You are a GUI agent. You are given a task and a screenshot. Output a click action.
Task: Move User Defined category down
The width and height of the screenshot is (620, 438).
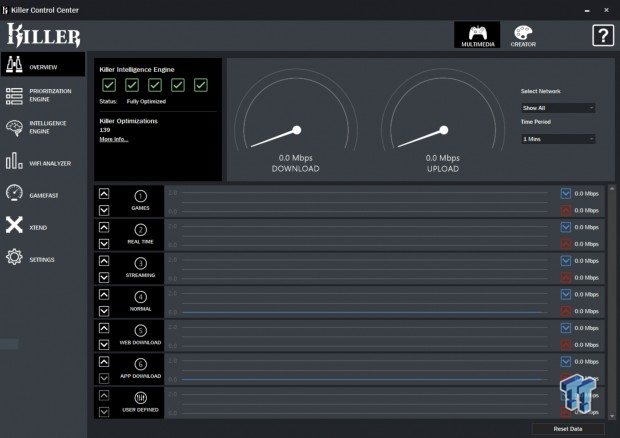(104, 412)
